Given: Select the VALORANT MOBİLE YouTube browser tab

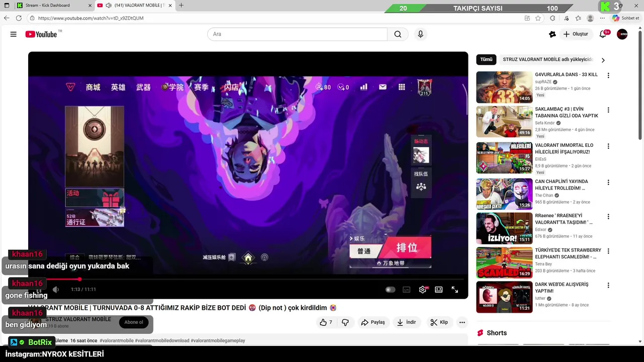Looking at the screenshot, I should (x=135, y=6).
